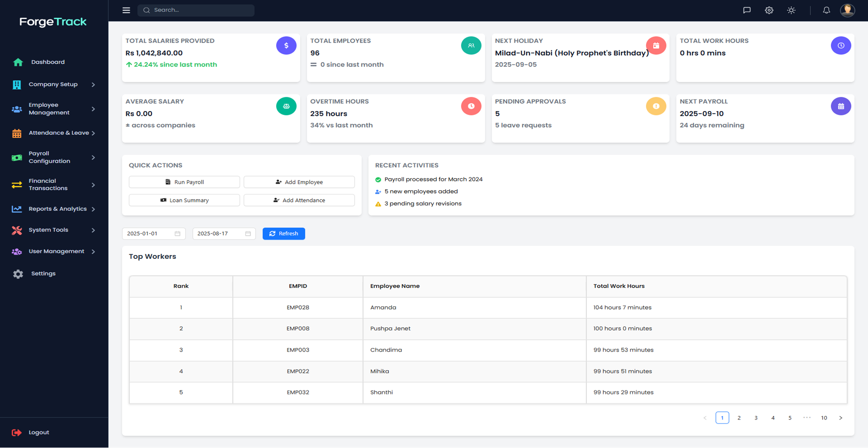Toggle the light theme sun icon
The width and height of the screenshot is (868, 448).
[x=791, y=10]
